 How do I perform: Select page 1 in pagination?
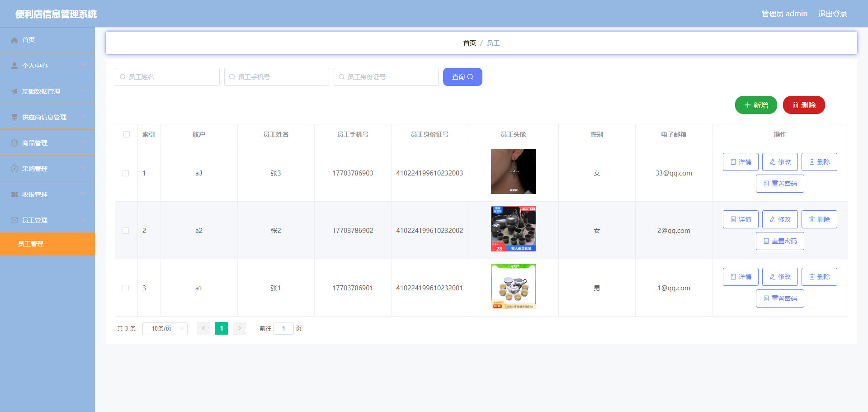(222, 328)
